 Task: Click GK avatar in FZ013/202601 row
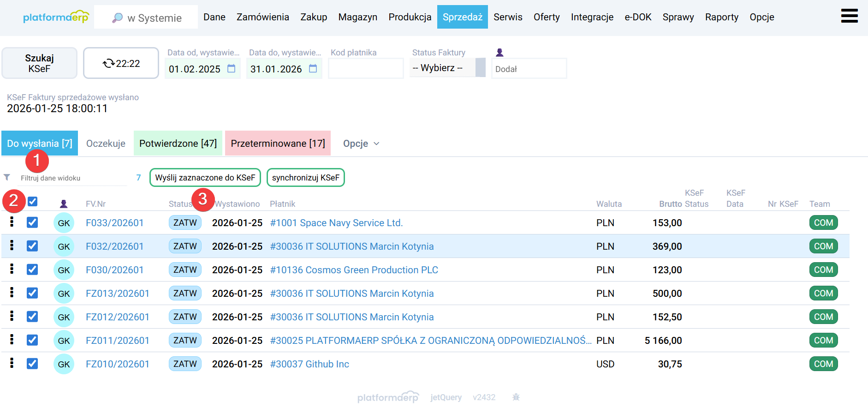[x=64, y=294]
